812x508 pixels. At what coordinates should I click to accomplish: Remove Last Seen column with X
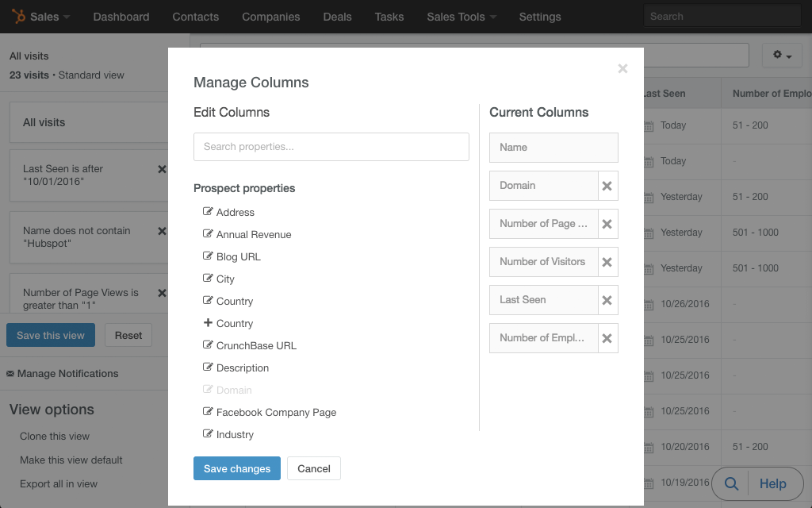tap(607, 300)
